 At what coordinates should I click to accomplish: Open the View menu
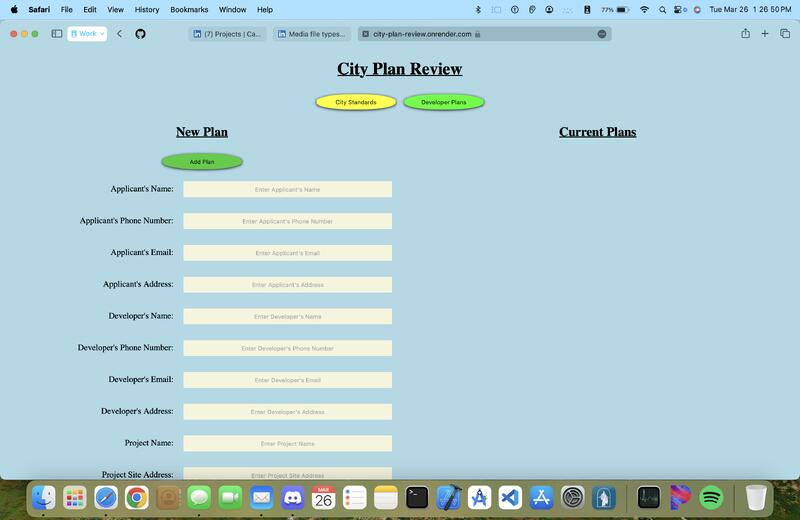click(x=115, y=9)
